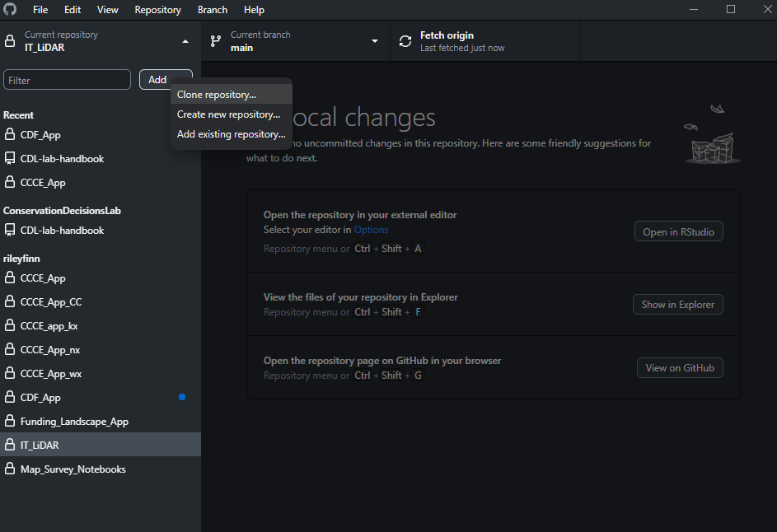The height and width of the screenshot is (532, 777).
Task: Click the GitHub logo icon in title bar
Action: 11,10
